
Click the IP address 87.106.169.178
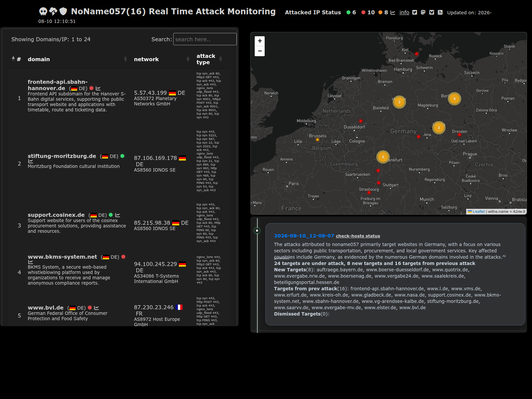point(155,158)
